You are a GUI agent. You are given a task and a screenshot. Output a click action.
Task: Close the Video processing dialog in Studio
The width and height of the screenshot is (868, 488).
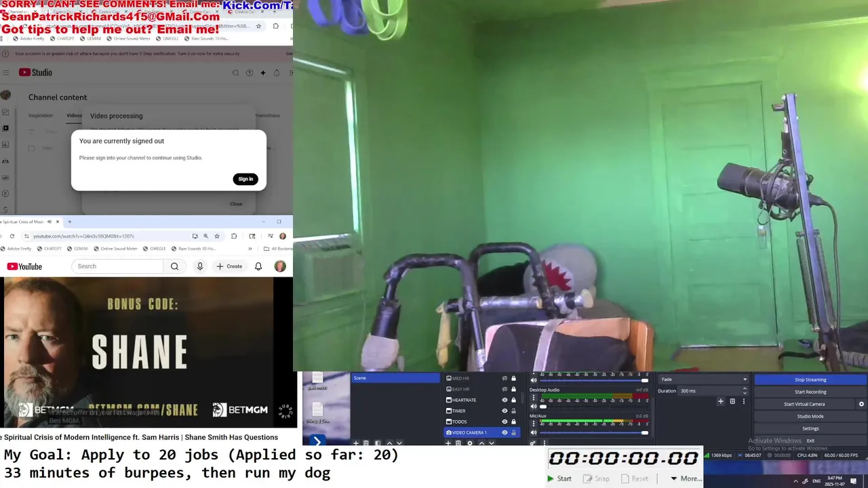(x=235, y=204)
